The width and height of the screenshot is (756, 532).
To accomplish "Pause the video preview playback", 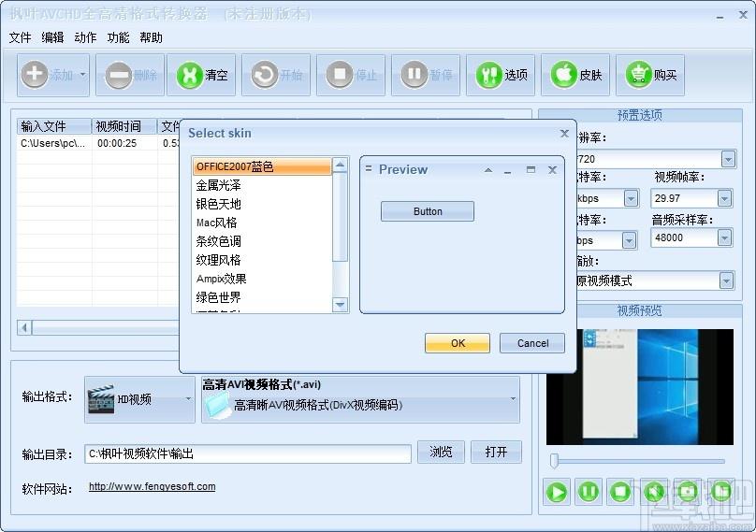I will [589, 492].
